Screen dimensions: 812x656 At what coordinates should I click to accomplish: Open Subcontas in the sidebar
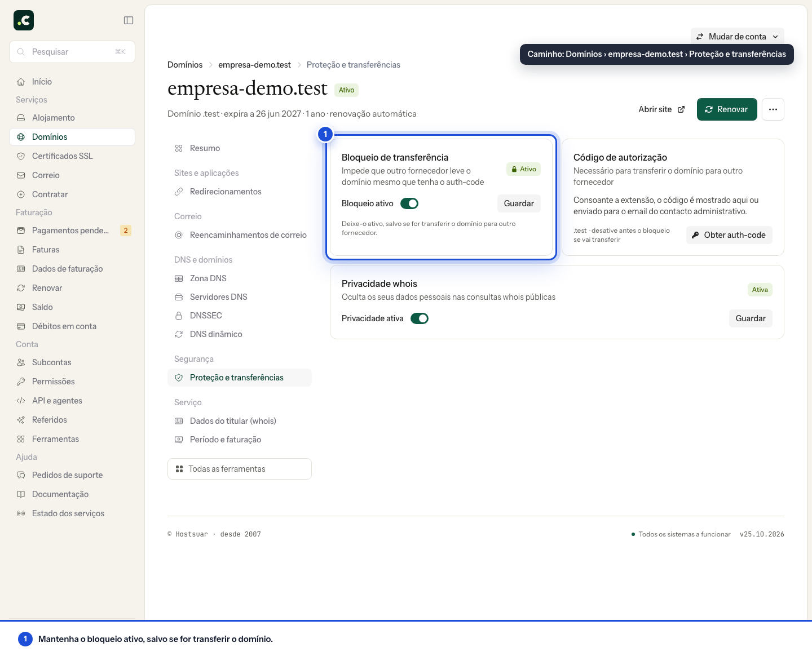click(72, 362)
